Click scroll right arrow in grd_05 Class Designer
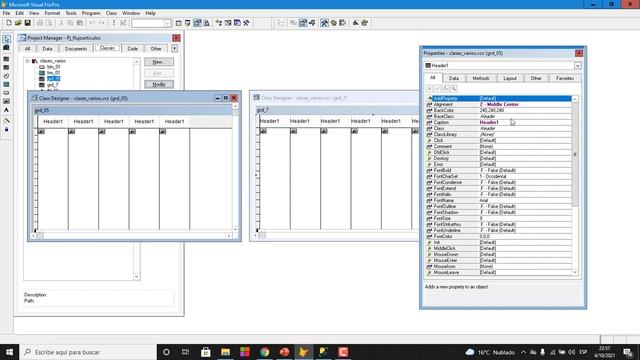The image size is (640, 360). pyautogui.click(x=229, y=236)
